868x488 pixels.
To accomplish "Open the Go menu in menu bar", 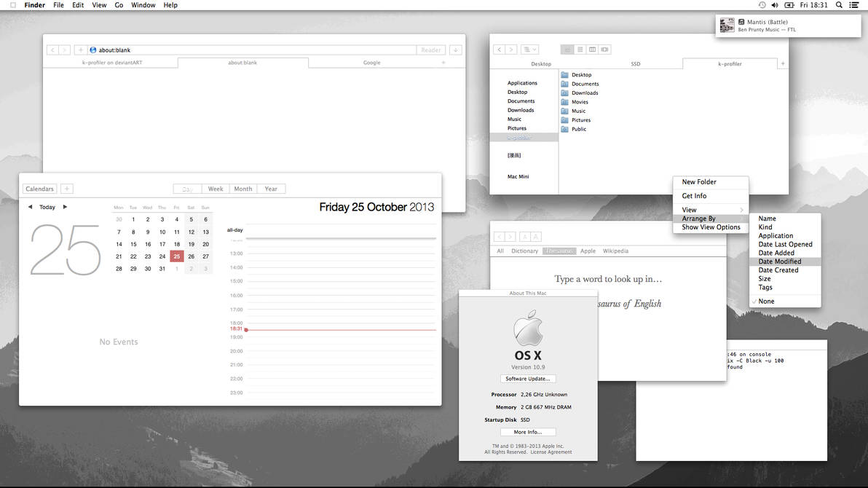I will coord(119,5).
